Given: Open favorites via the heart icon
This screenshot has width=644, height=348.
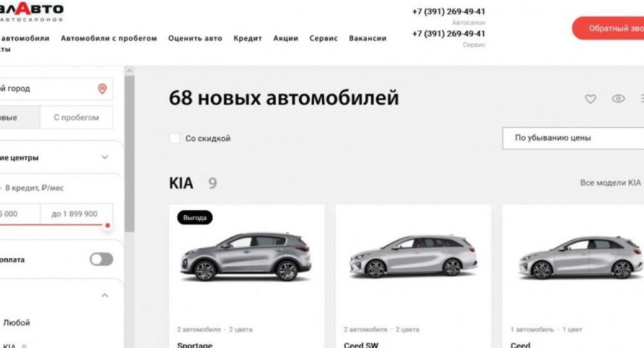Looking at the screenshot, I should pyautogui.click(x=590, y=99).
